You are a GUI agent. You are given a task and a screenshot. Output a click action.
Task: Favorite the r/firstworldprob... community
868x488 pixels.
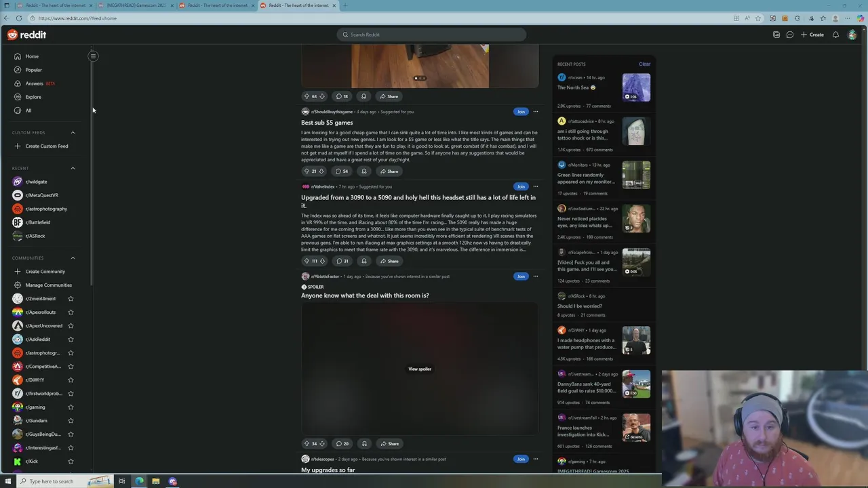pyautogui.click(x=71, y=393)
